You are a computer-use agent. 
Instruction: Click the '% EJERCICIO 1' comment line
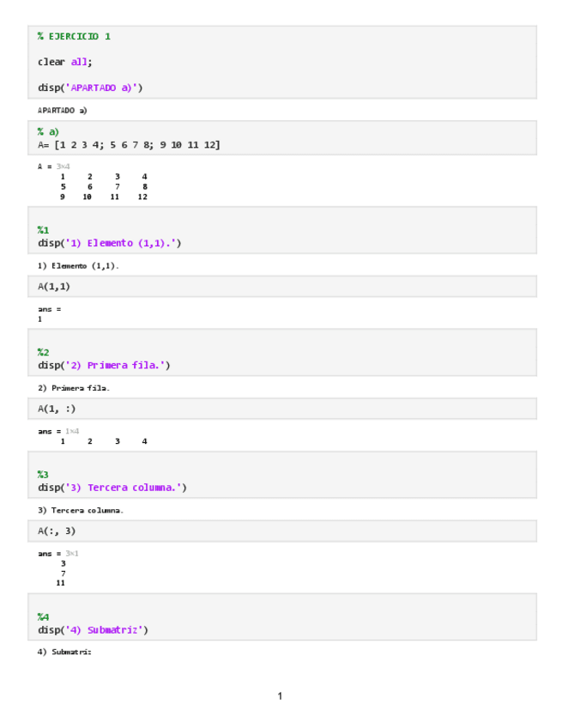[x=74, y=37]
